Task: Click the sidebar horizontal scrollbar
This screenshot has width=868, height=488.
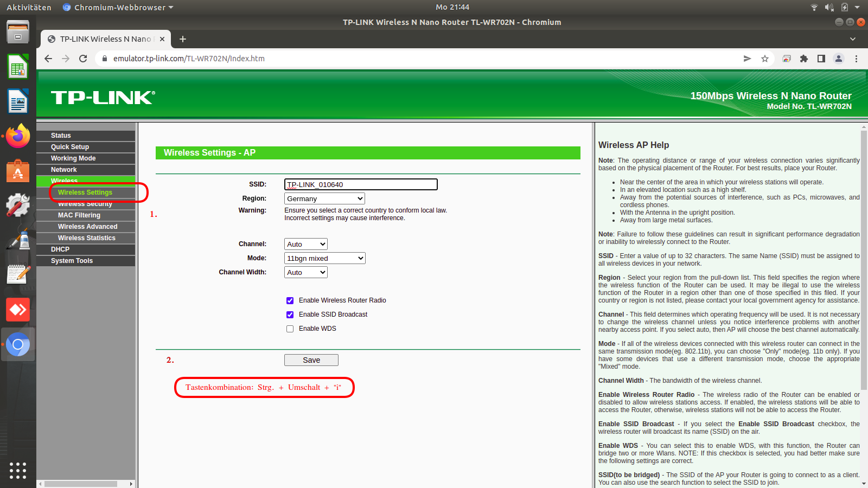Action: (x=81, y=484)
